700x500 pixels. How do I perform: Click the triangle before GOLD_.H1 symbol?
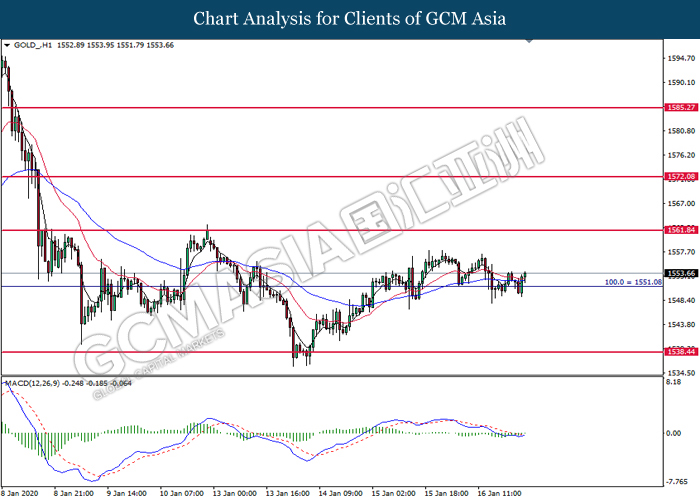pyautogui.click(x=7, y=45)
